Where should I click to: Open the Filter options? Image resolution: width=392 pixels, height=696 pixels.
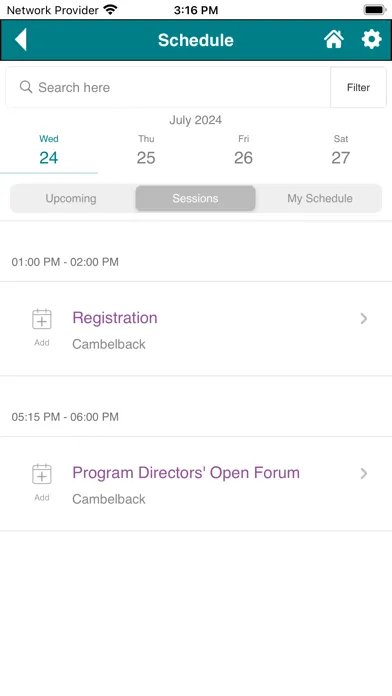(x=358, y=87)
